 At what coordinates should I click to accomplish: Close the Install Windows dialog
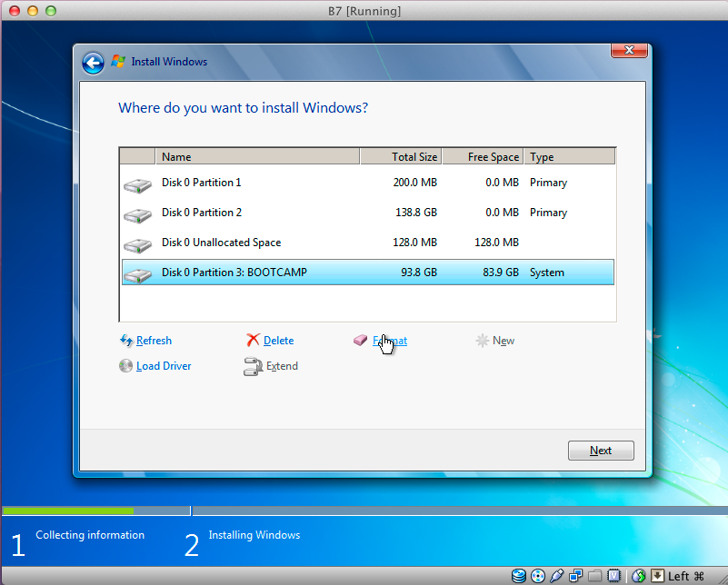[x=629, y=50]
